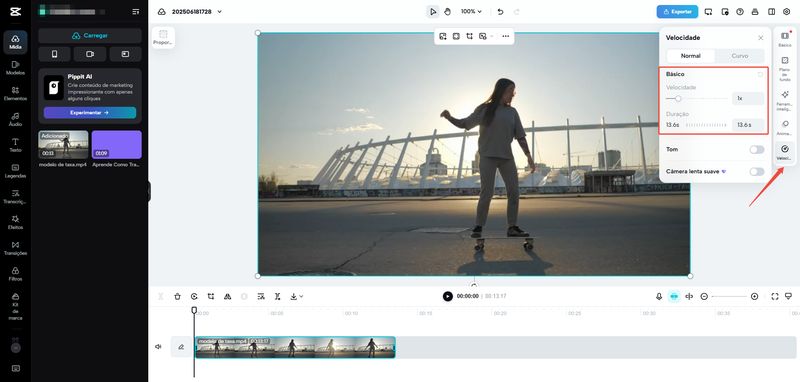
Task: Open the Áudio sidebar panel
Action: [15, 119]
